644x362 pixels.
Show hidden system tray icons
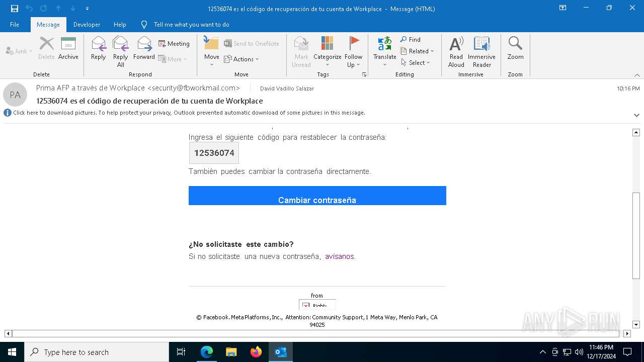coord(542,352)
